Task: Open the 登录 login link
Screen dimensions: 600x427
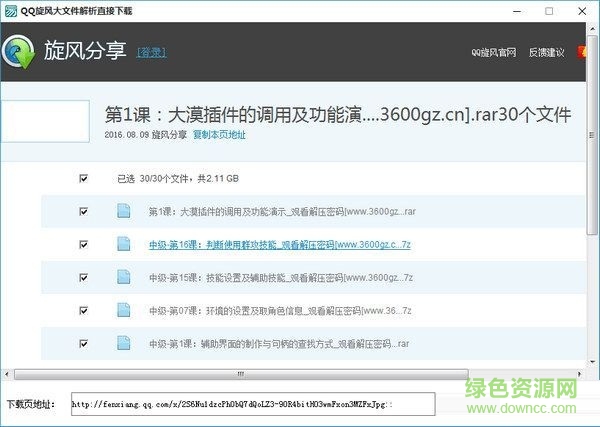Action: (151, 52)
